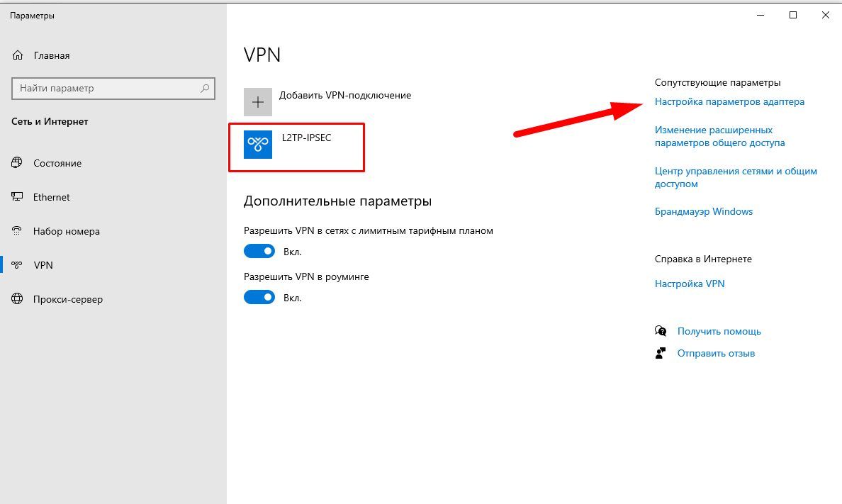Open Настройка VPN help link
The width and height of the screenshot is (842, 504).
[690, 284]
